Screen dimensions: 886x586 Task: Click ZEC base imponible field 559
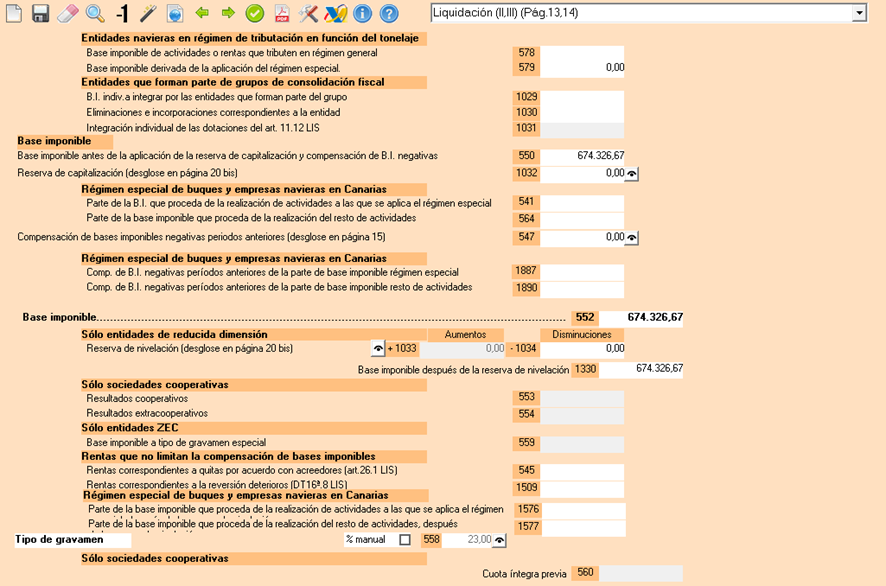point(582,444)
